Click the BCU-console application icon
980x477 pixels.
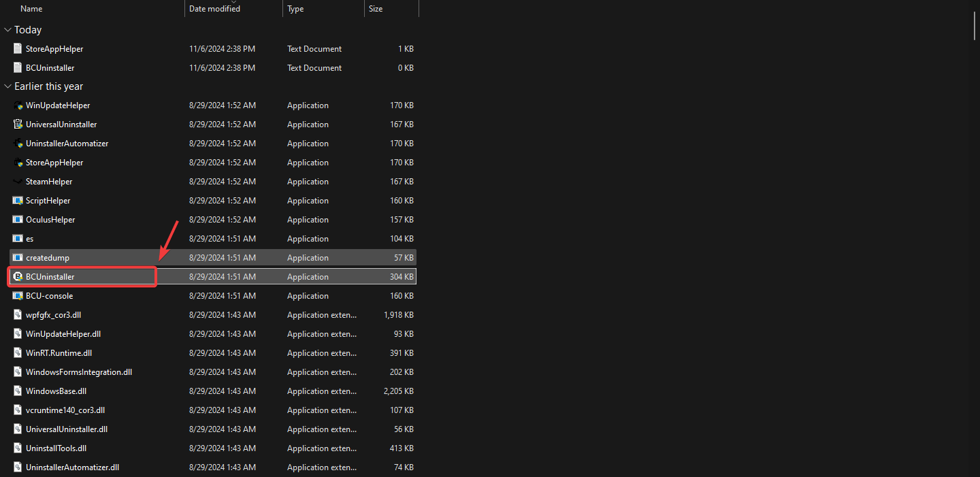coord(18,296)
